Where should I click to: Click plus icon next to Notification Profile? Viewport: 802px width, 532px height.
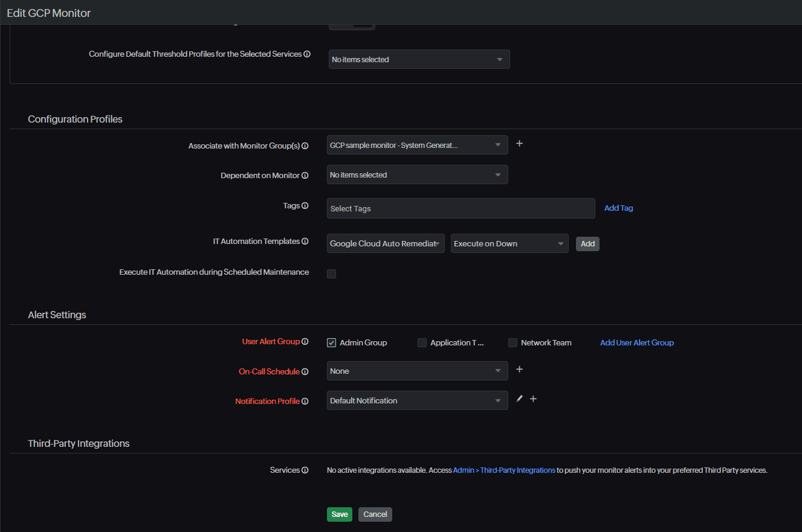tap(533, 399)
